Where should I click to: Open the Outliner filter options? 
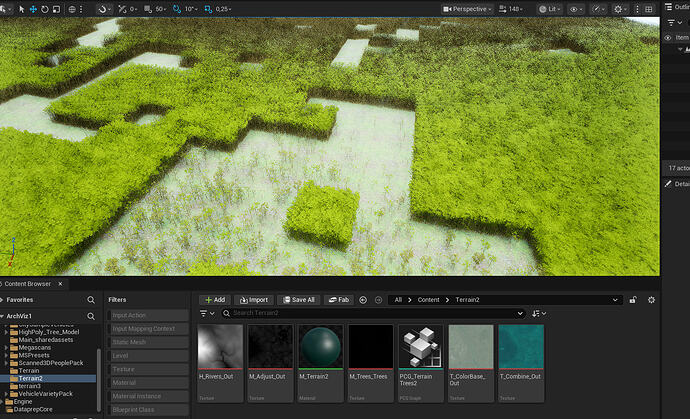[674, 22]
